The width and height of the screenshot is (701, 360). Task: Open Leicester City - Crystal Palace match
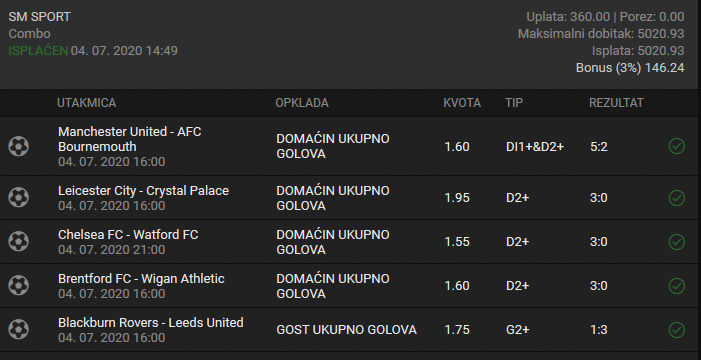143,191
